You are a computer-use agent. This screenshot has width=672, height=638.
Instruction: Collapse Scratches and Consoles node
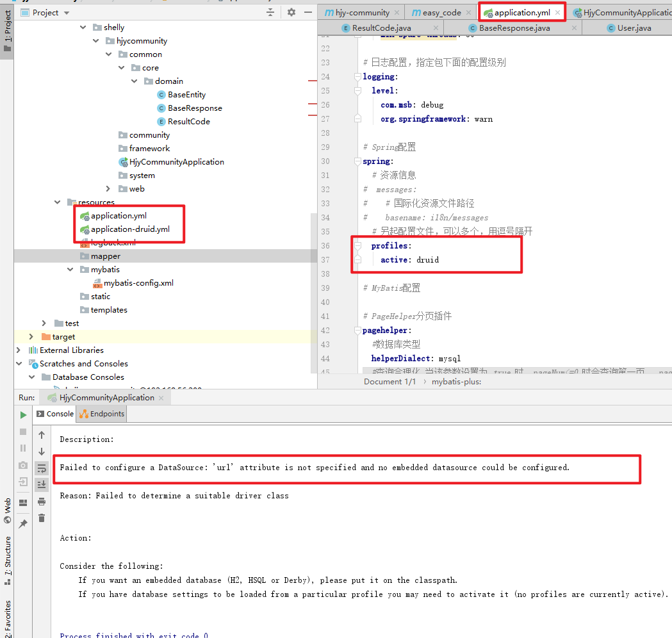click(19, 363)
